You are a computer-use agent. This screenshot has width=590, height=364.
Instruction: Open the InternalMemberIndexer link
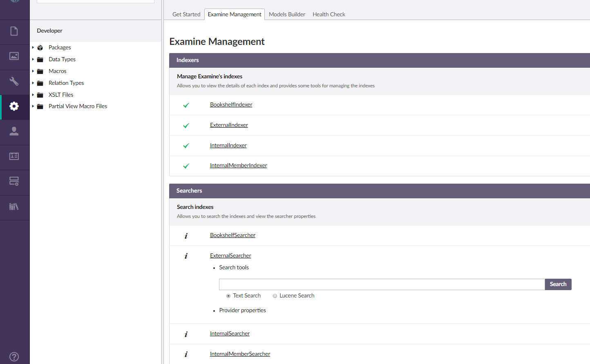coord(239,165)
